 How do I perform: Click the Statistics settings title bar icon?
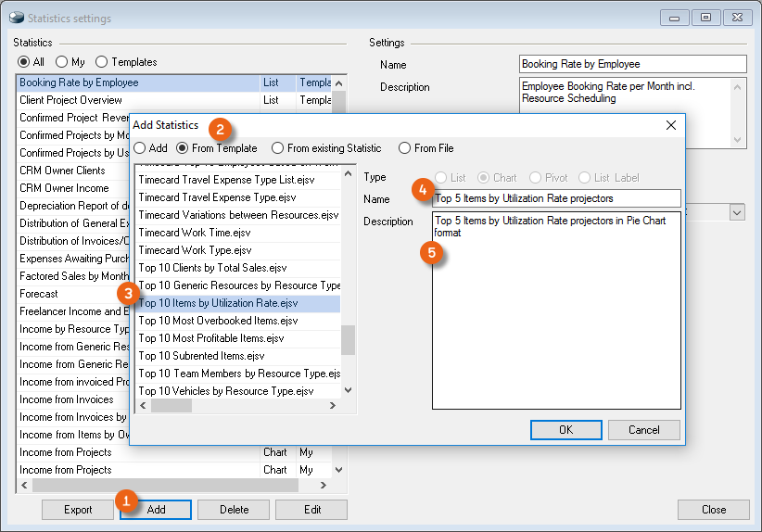tap(16, 18)
